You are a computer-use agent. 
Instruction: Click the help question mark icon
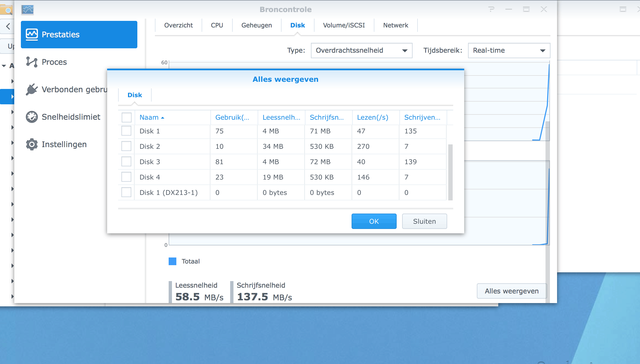tap(491, 10)
